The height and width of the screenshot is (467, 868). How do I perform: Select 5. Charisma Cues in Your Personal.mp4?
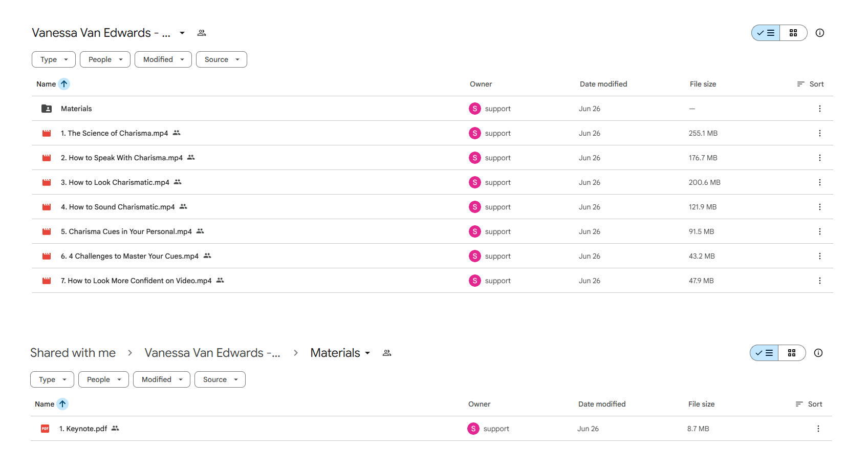point(126,231)
